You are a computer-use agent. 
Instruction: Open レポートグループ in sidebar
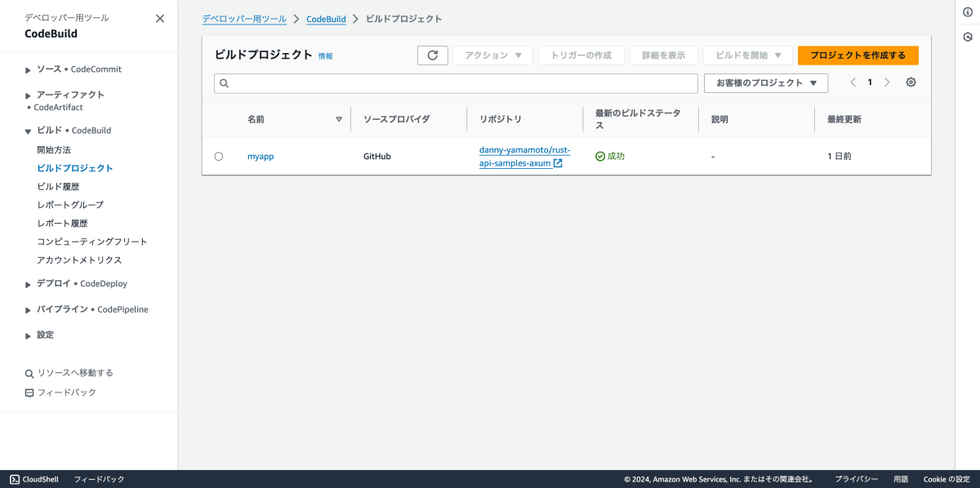[70, 205]
